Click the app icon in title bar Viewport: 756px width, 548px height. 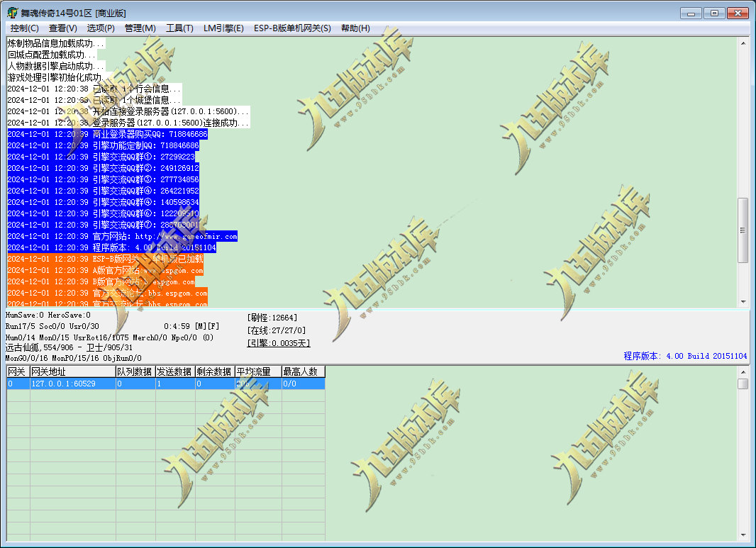(x=12, y=13)
